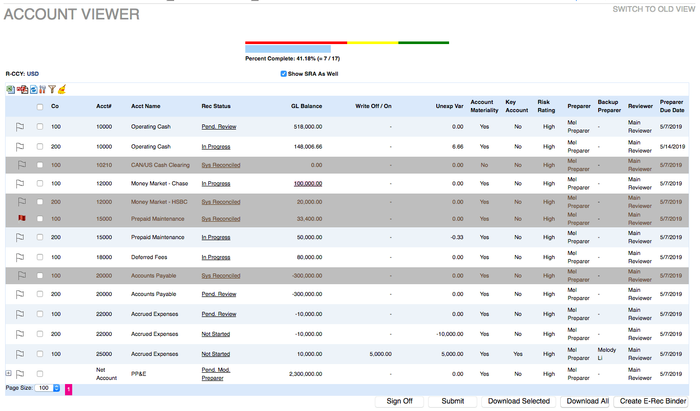This screenshot has height=411, width=700.
Task: Click page 1 in the pagination
Action: pyautogui.click(x=69, y=388)
